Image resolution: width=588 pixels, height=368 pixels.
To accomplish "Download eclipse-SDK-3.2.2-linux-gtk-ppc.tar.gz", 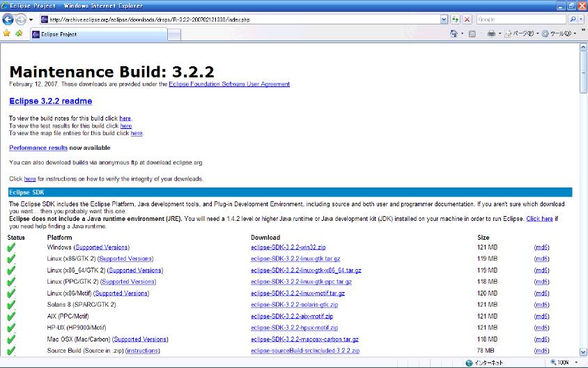I will tap(301, 282).
